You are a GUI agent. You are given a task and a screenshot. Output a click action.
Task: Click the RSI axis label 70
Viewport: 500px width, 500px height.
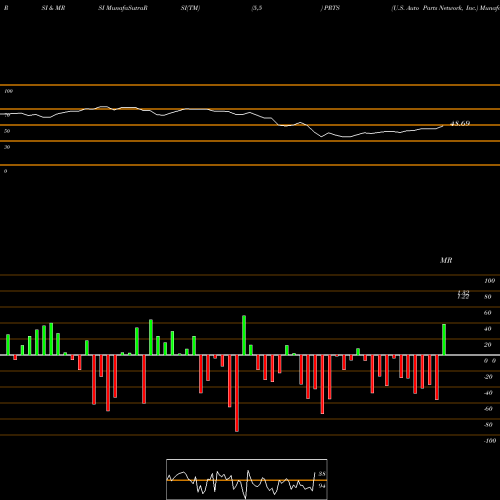click(x=7, y=115)
